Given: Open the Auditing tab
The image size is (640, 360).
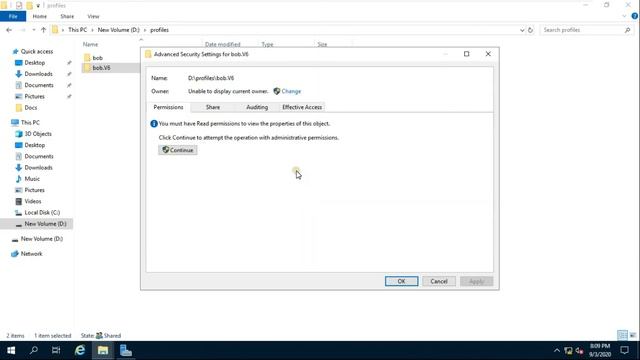Looking at the screenshot, I should 257,107.
